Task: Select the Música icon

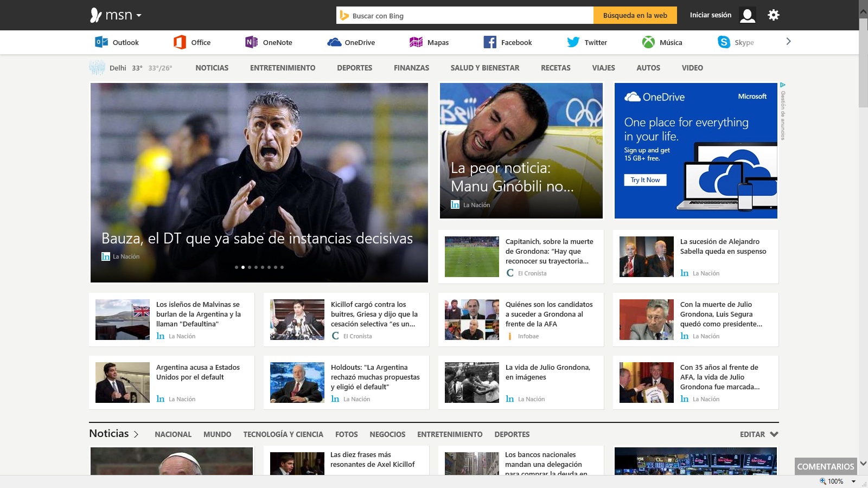Action: click(648, 42)
